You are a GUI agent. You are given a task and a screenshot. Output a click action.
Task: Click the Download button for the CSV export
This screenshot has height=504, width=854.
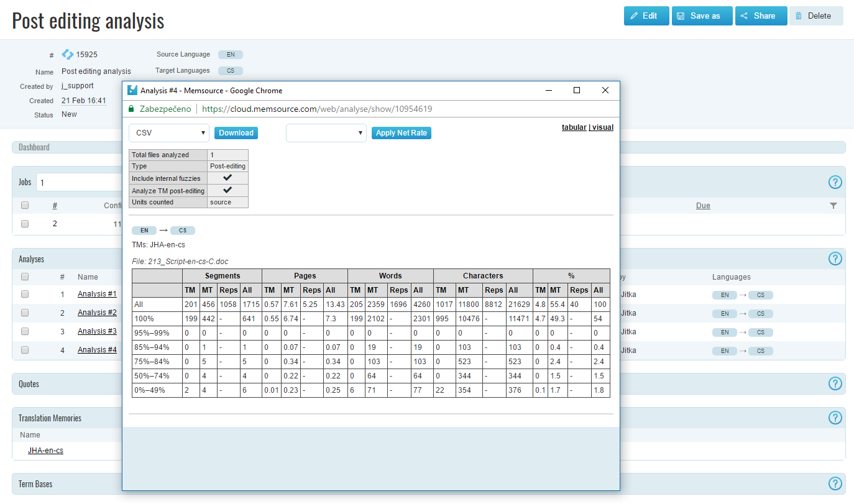pos(236,132)
